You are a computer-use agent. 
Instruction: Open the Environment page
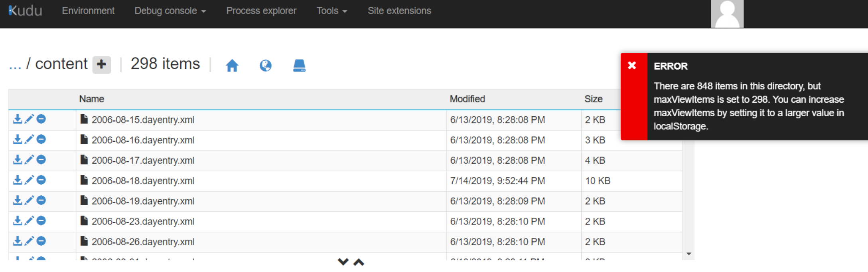pyautogui.click(x=88, y=11)
